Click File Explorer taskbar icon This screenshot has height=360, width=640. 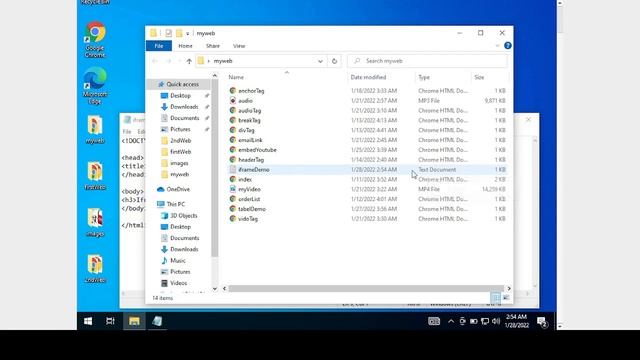134,321
